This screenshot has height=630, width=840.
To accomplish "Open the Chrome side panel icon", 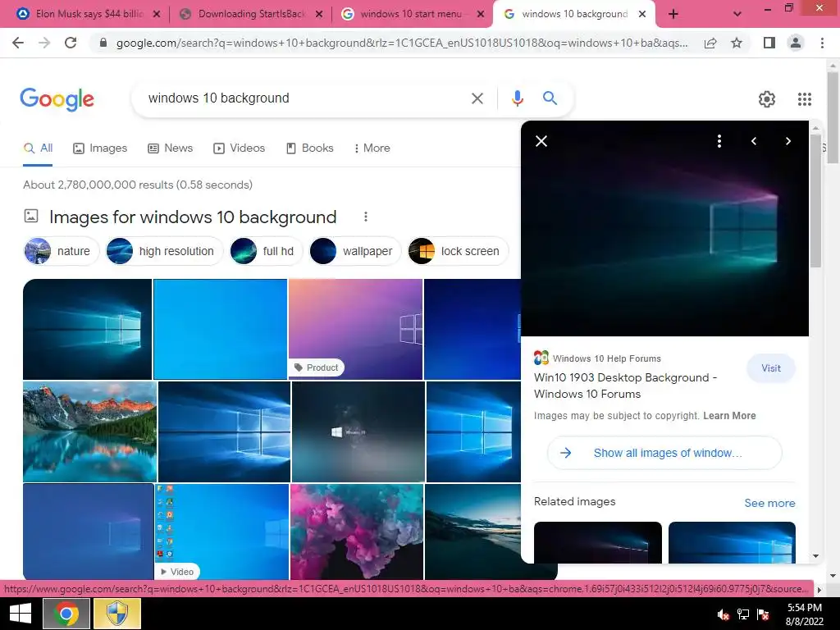I will [769, 43].
